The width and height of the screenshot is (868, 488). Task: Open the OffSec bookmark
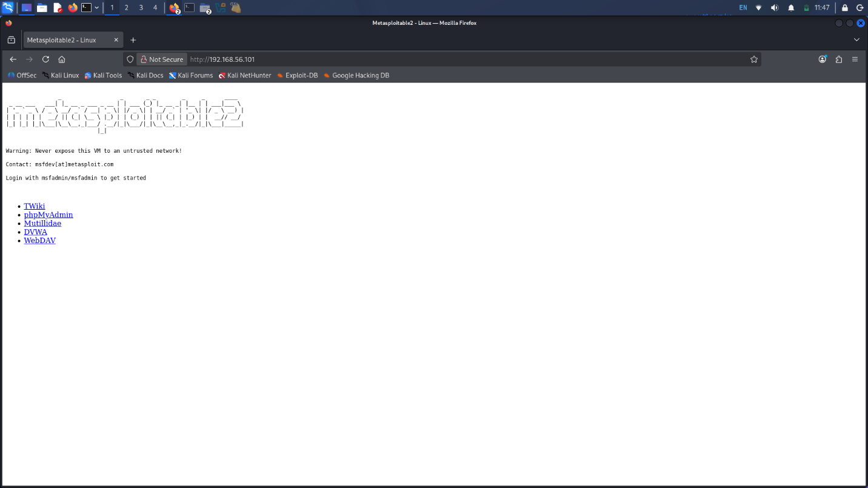tap(22, 75)
